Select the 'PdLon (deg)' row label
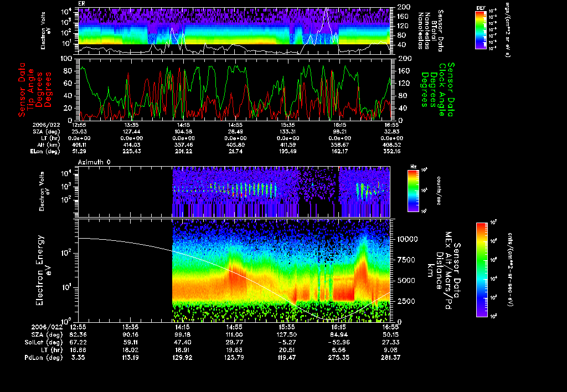 tap(44, 358)
